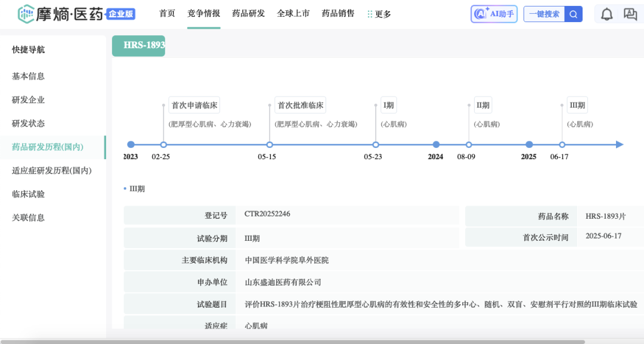Image resolution: width=644 pixels, height=344 pixels.
Task: Go to 首页 in navigation
Action: (x=167, y=14)
